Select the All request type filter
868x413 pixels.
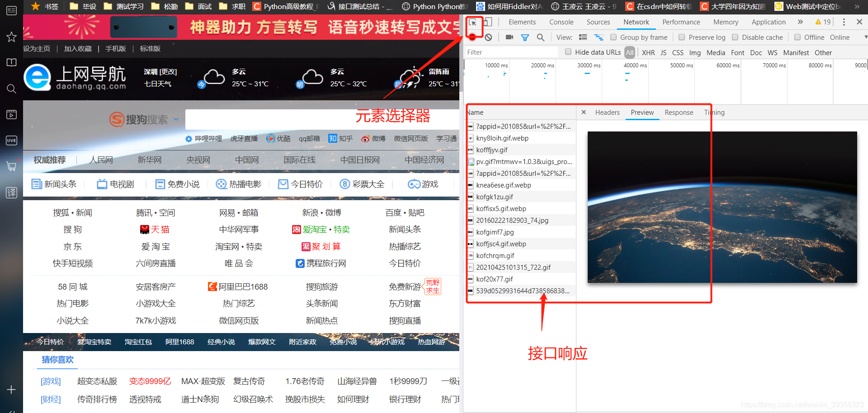(630, 52)
